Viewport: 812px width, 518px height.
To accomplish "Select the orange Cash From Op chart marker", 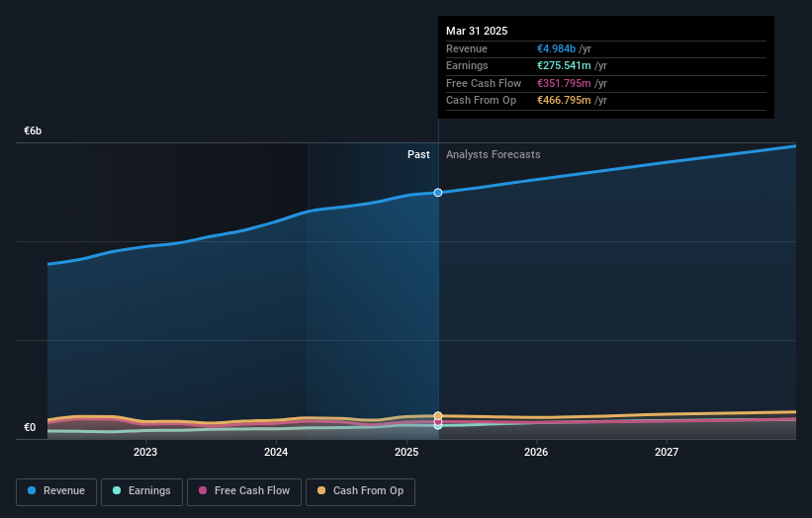I will pos(438,416).
